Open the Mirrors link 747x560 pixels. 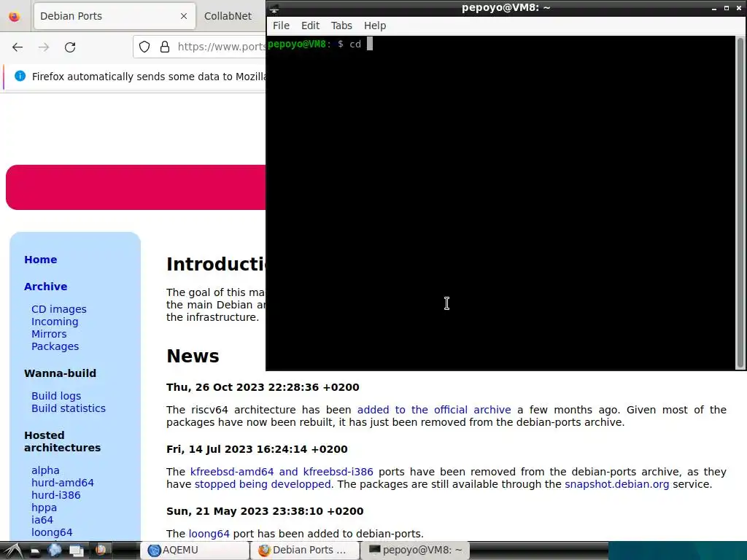[x=49, y=334]
